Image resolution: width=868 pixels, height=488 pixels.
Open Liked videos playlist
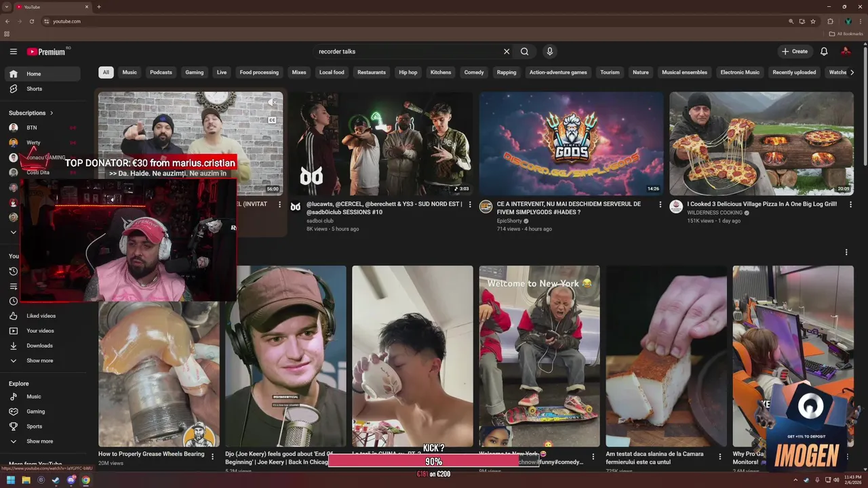pos(42,316)
